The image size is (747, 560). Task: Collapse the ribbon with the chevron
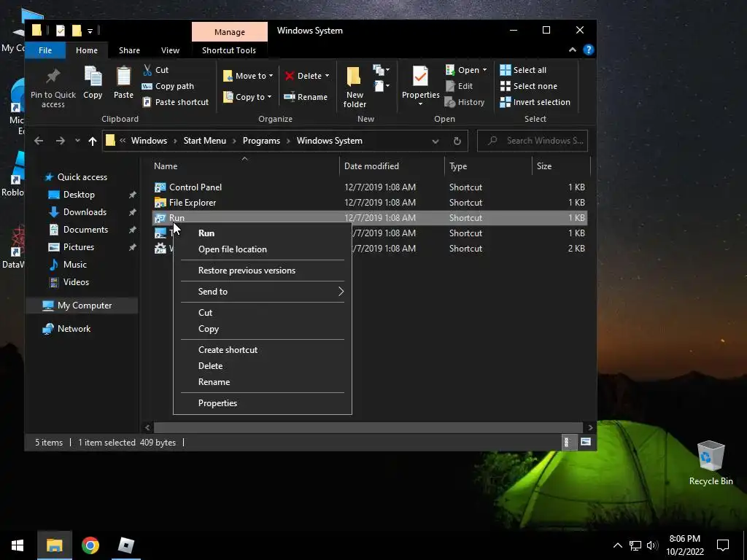tap(573, 50)
